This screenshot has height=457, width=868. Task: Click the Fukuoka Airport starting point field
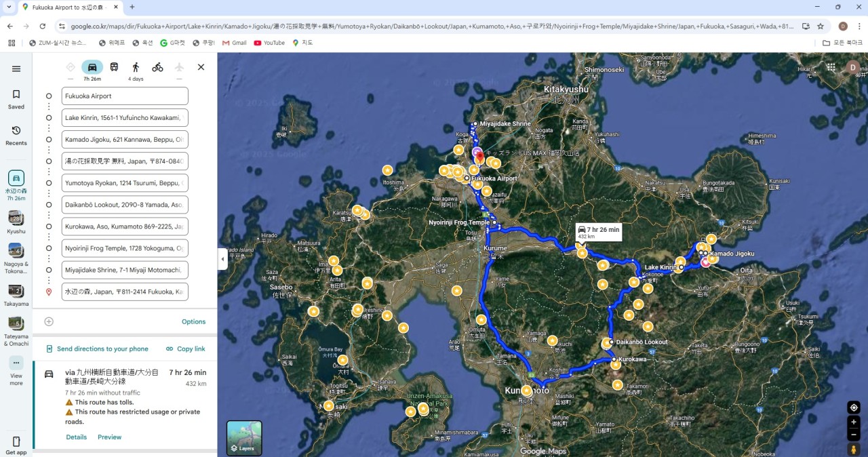pos(124,96)
